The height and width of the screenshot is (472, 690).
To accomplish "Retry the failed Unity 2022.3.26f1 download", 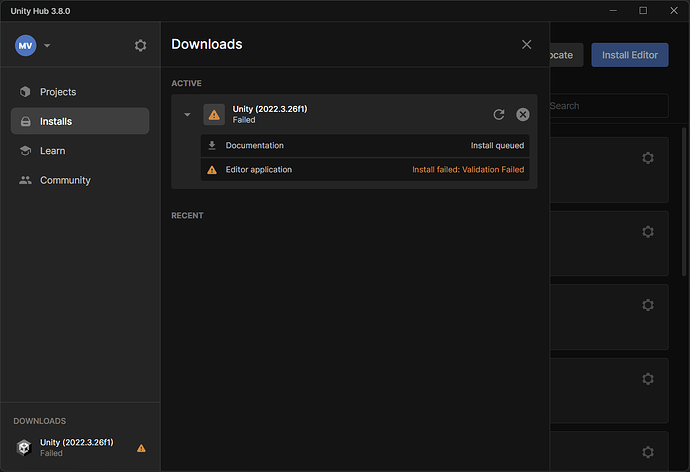I will click(499, 114).
